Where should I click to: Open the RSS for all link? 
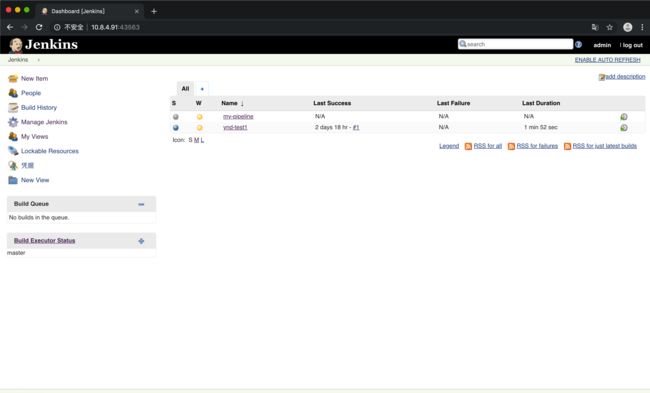488,146
